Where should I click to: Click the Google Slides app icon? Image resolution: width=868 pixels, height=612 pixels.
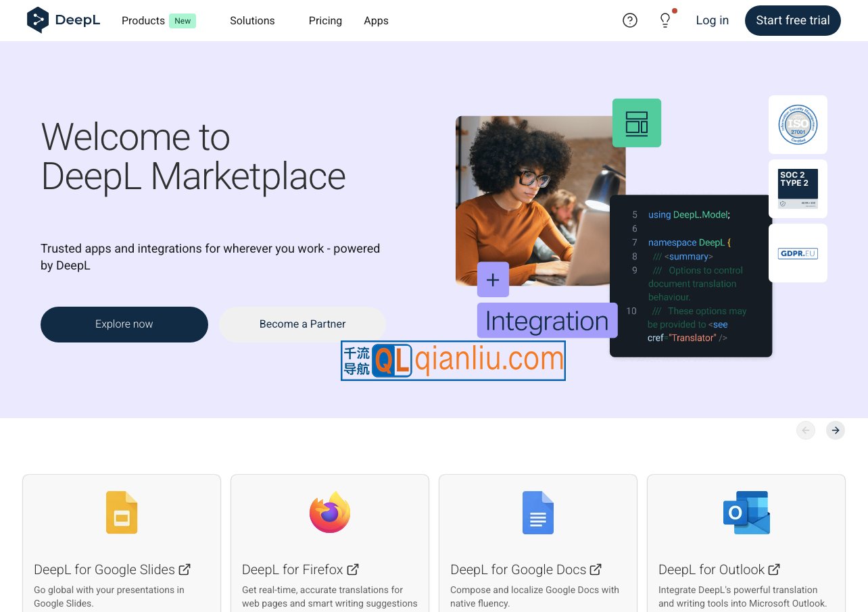tap(122, 513)
